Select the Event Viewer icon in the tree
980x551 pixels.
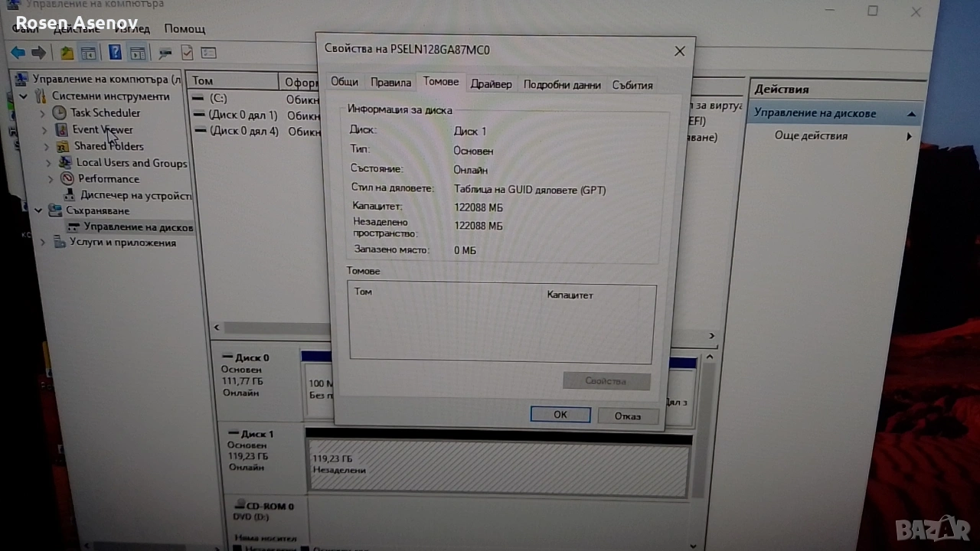(x=62, y=130)
